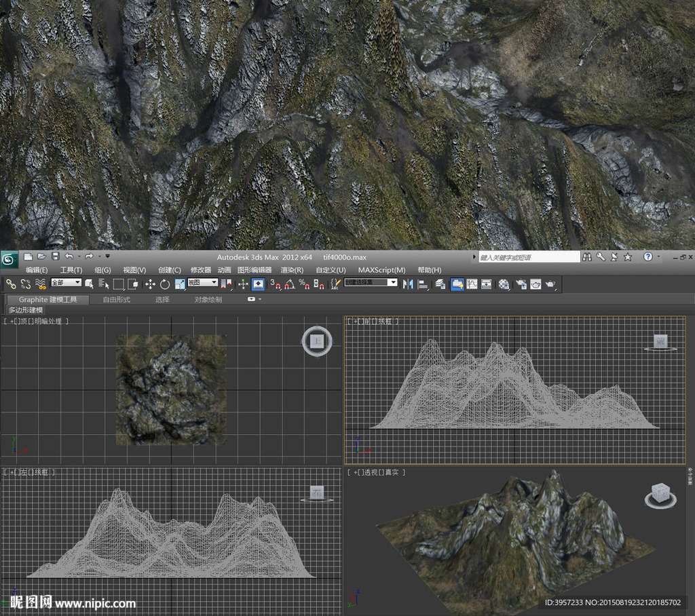Viewport: 695px width, 616px height.
Task: Open the Material Editor sphere icon
Action: coord(504,284)
